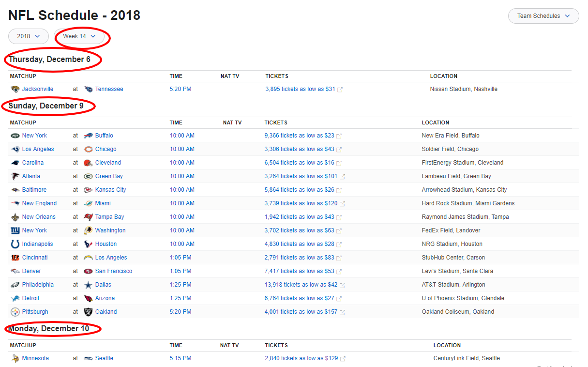
Task: Open the 2018 season year dropdown
Action: pos(29,36)
